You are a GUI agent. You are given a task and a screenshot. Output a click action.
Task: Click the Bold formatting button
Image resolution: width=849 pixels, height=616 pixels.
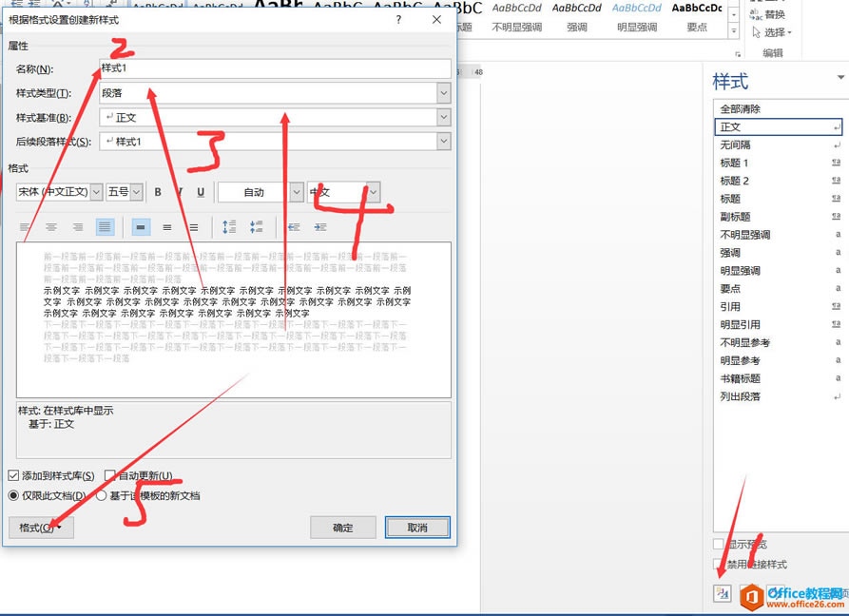[158, 192]
